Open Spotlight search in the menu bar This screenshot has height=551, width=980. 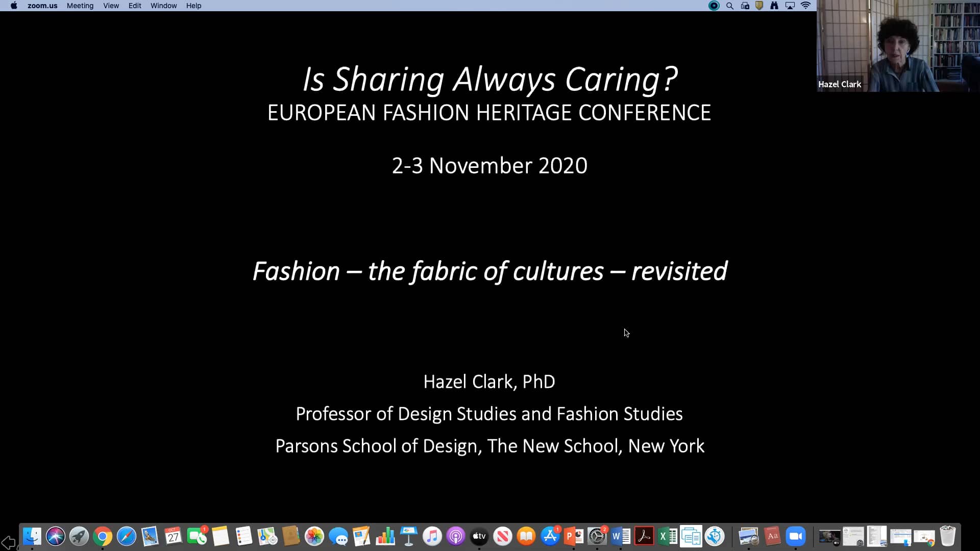tap(730, 6)
